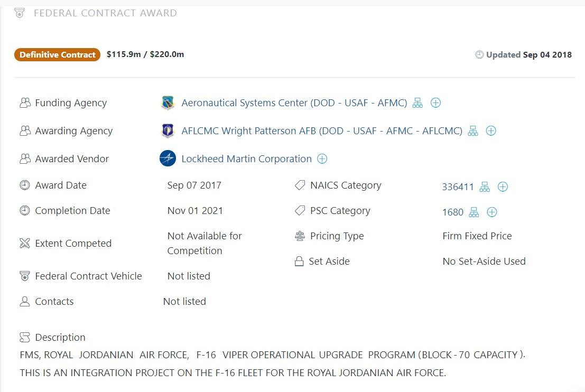Click the AFLCMC shield emblem
585x392 pixels.
[168, 130]
